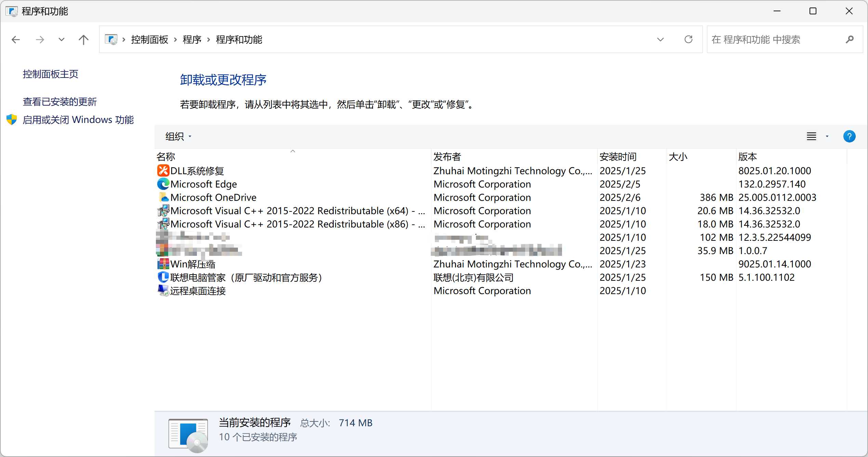The width and height of the screenshot is (868, 457).
Task: Refresh the programs list
Action: point(688,40)
